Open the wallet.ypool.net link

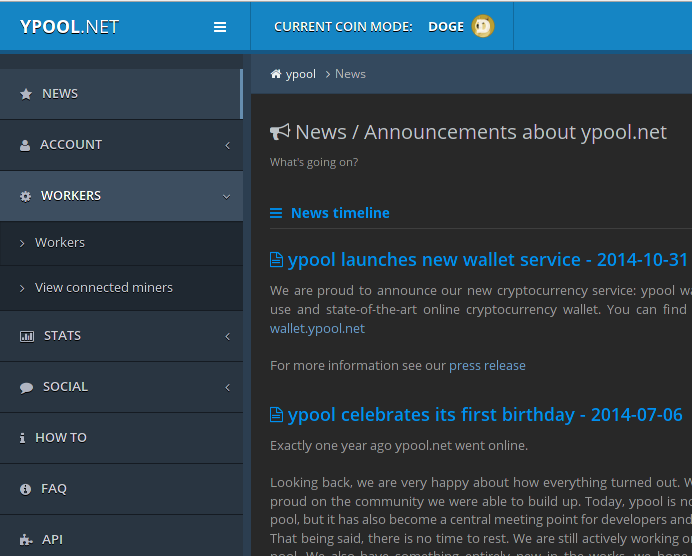pyautogui.click(x=317, y=329)
